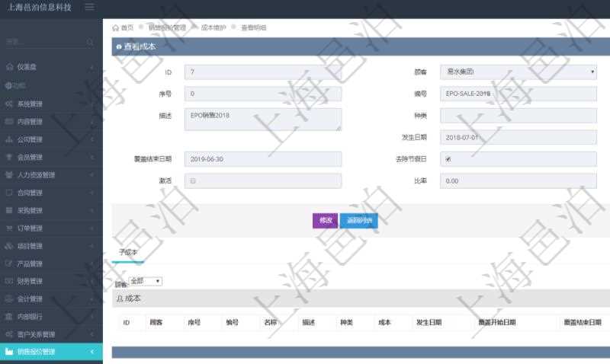Click the 仪表盘 dashboard home icon
Screen dimensions: 610x364
[x=9, y=67]
